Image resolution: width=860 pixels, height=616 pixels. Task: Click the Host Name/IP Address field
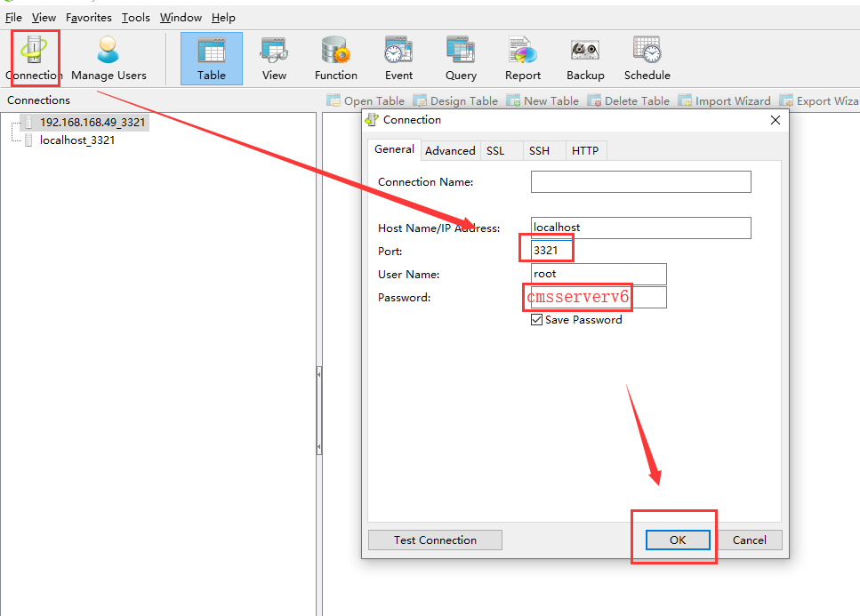pos(640,228)
